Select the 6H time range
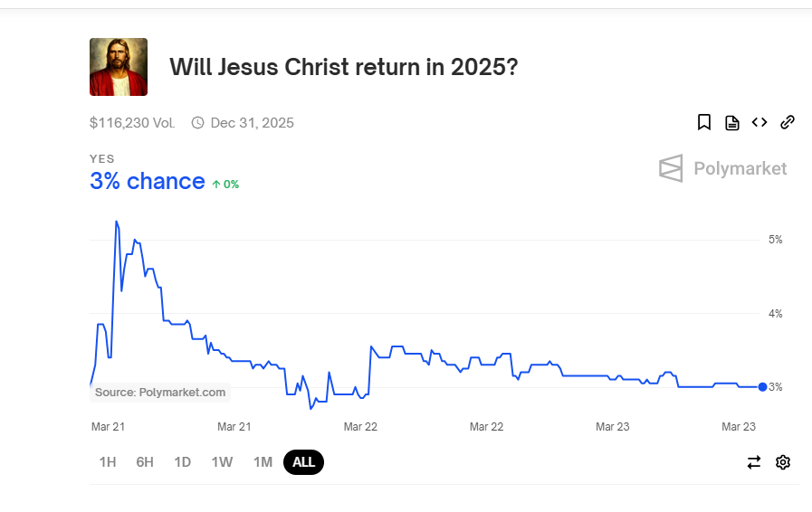Image resolution: width=812 pixels, height=512 pixels. click(x=145, y=461)
